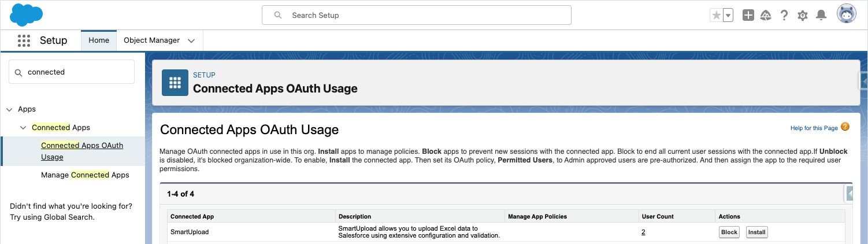Click the SmartUpload description text
Screen dimensions: 868x244
[x=419, y=232]
